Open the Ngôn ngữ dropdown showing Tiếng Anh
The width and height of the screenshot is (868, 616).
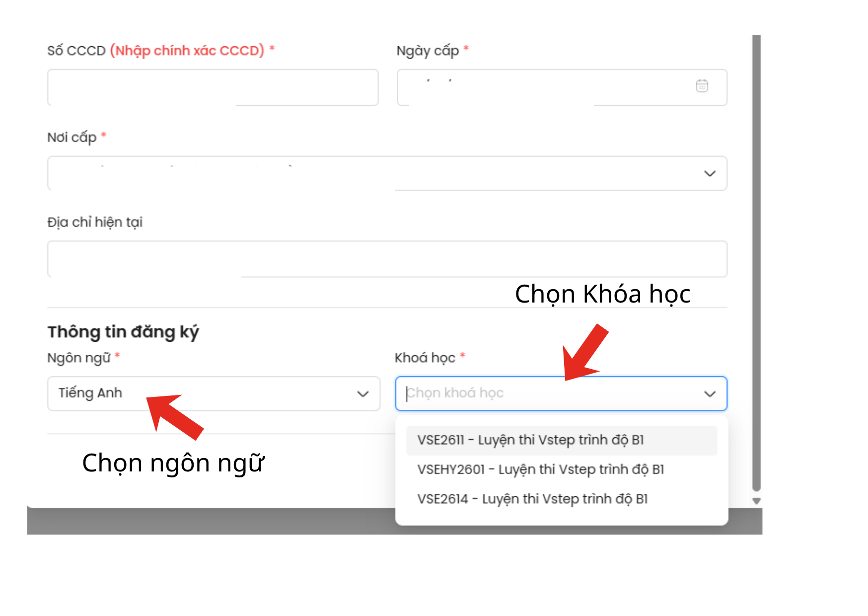pyautogui.click(x=214, y=393)
